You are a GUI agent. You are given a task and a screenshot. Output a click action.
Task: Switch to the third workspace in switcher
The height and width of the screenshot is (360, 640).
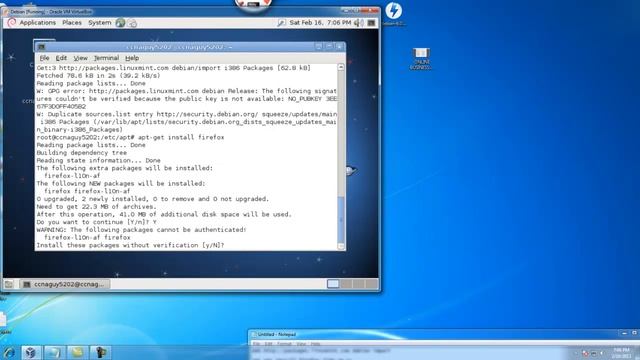(x=359, y=284)
